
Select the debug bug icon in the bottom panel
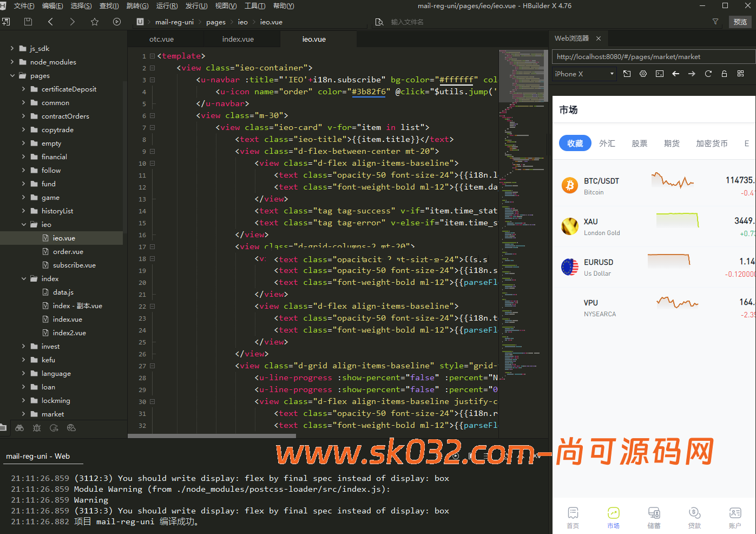tap(36, 428)
